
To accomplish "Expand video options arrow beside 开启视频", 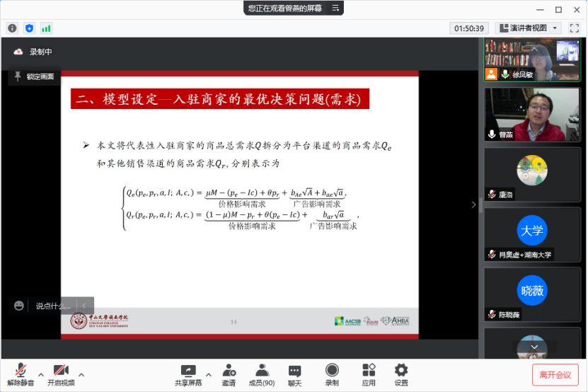I will [81, 374].
